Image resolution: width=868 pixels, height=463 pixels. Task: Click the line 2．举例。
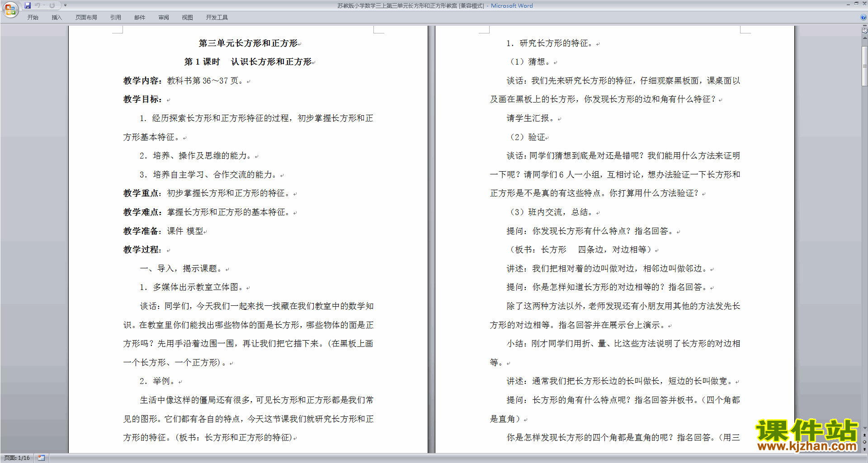pos(158,381)
